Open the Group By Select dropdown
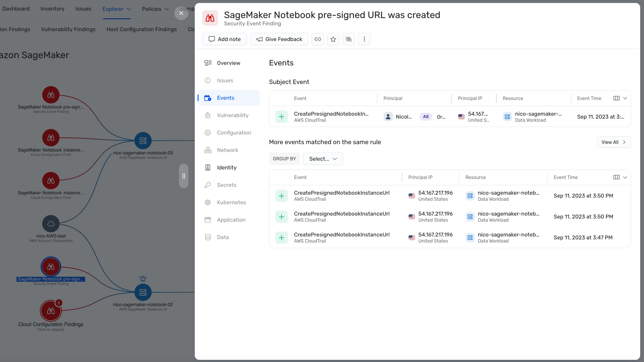Screen dimensions: 644x362 pos(323,159)
